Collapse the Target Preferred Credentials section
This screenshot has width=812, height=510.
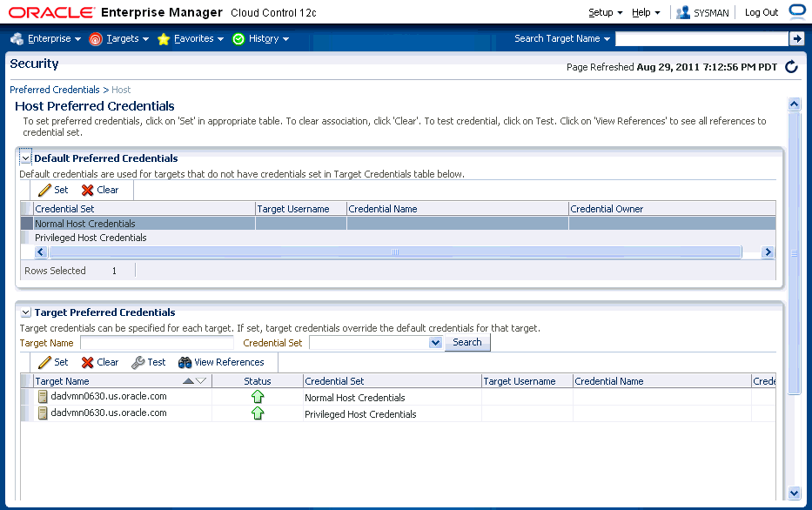point(25,312)
